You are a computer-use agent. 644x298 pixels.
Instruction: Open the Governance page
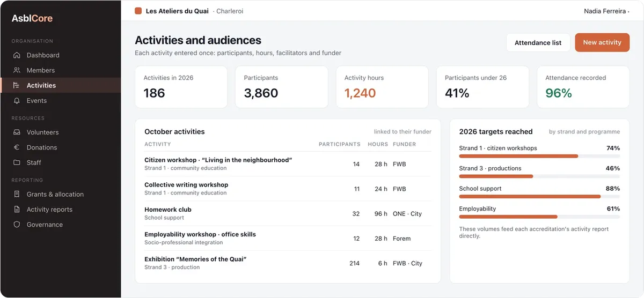pyautogui.click(x=60, y=225)
